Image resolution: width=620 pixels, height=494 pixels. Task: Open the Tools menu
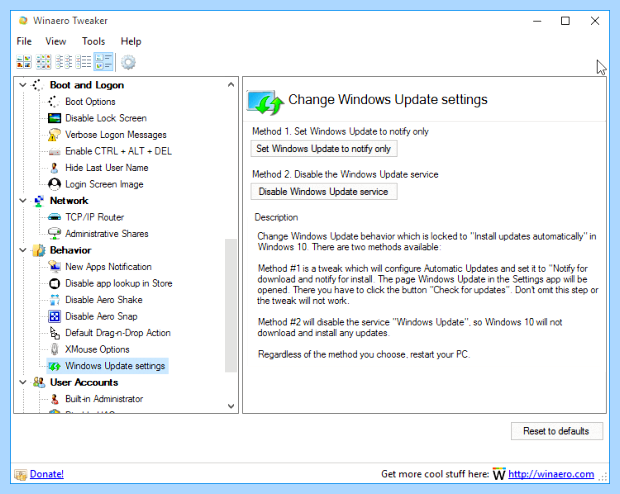[x=93, y=42]
